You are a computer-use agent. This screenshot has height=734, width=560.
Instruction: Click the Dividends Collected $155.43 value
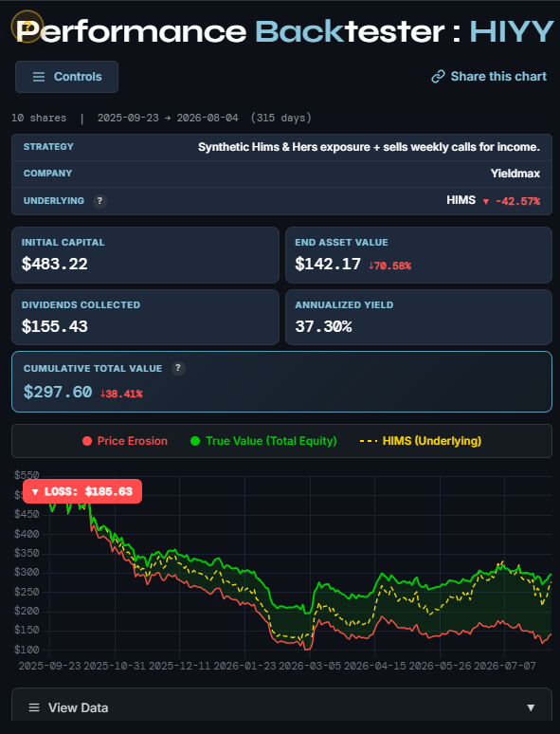point(54,326)
